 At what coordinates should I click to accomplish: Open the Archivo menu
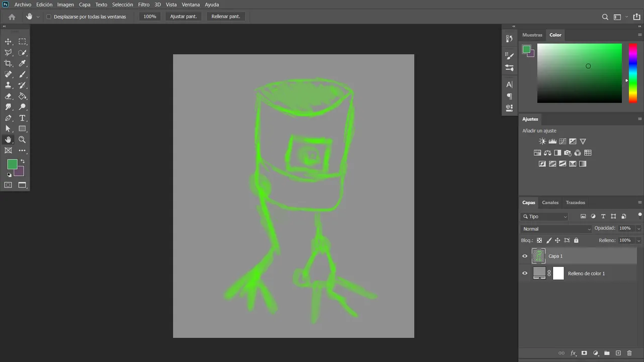(x=23, y=5)
